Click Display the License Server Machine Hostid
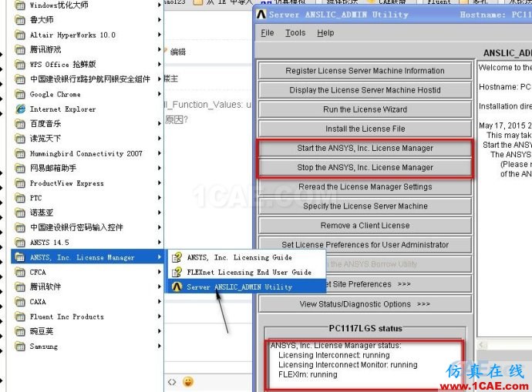 tap(365, 90)
